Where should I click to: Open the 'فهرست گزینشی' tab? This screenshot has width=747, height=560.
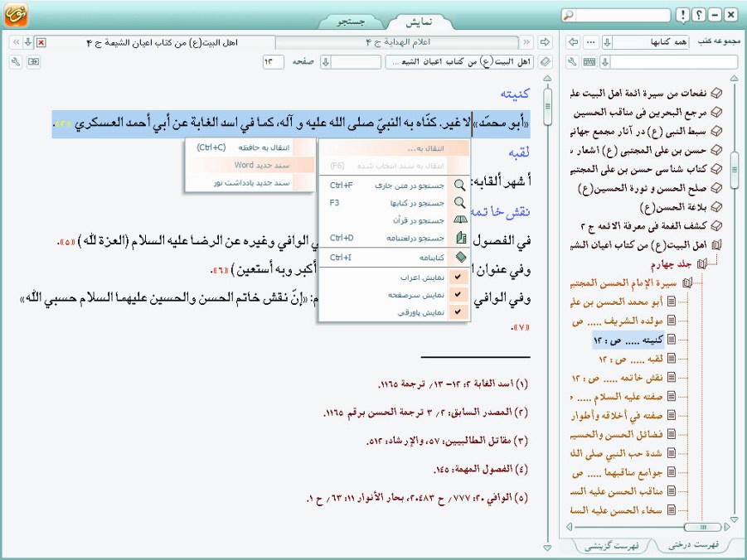click(612, 545)
